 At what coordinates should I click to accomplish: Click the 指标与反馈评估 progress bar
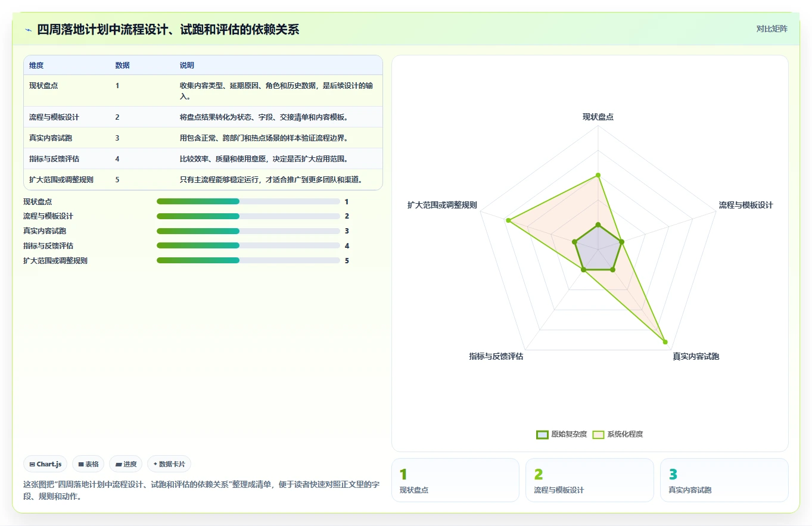[248, 245]
